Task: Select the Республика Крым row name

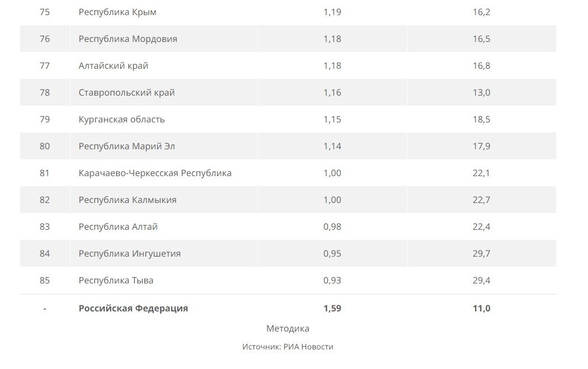Action: click(x=117, y=12)
